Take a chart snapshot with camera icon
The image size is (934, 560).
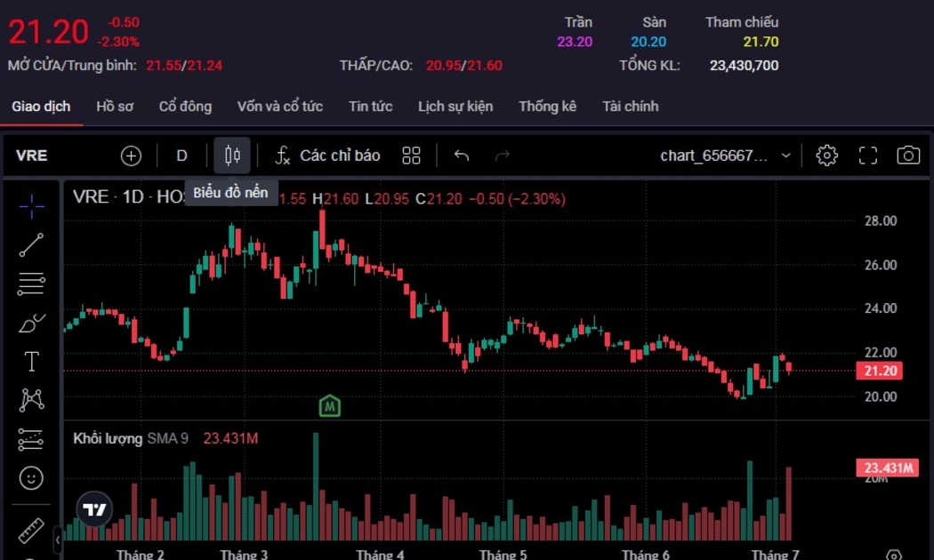[x=907, y=156]
